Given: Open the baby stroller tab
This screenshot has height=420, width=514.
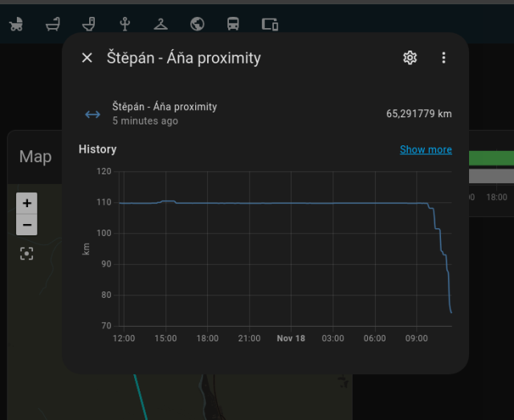Looking at the screenshot, I should coord(16,24).
